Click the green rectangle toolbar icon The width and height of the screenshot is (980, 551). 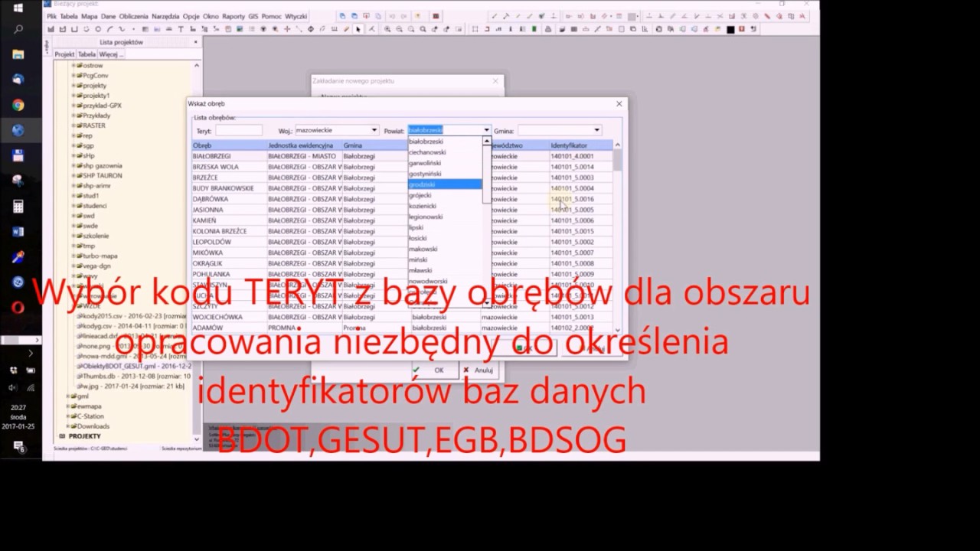click(x=534, y=29)
